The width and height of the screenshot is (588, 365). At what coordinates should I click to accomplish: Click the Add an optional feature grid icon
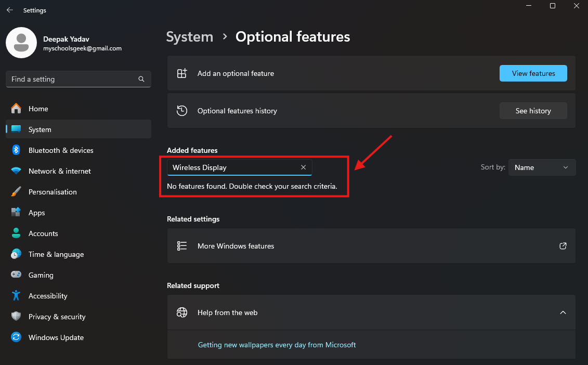pyautogui.click(x=182, y=73)
